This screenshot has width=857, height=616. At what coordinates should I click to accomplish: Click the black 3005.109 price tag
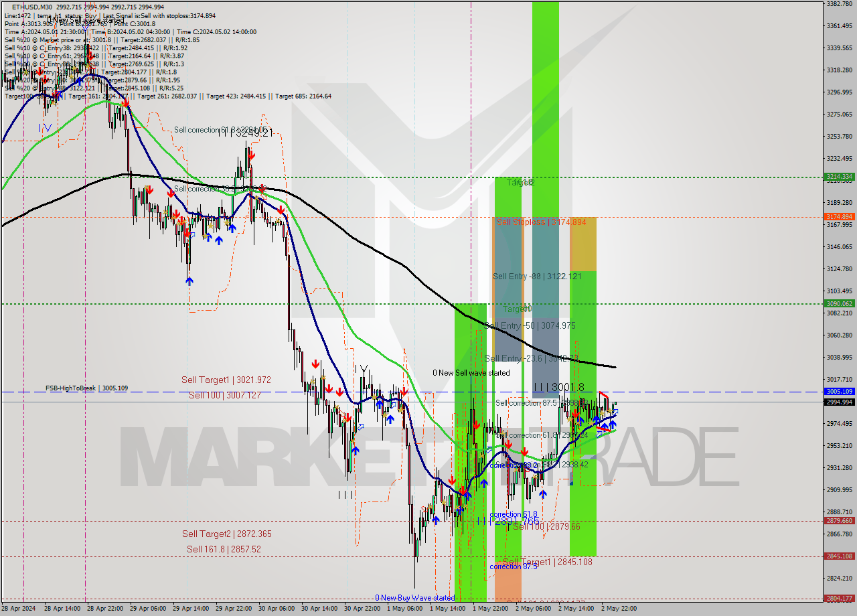[839, 391]
